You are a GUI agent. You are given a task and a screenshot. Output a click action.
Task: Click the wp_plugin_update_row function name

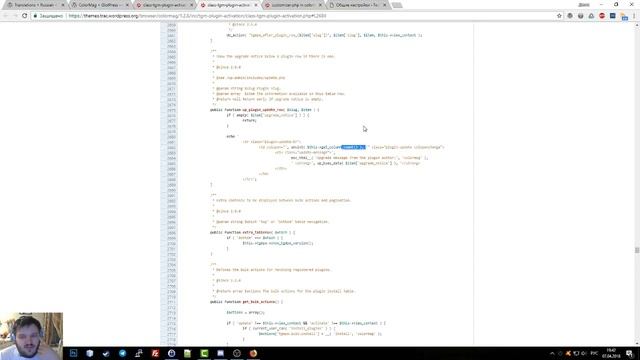(x=263, y=110)
